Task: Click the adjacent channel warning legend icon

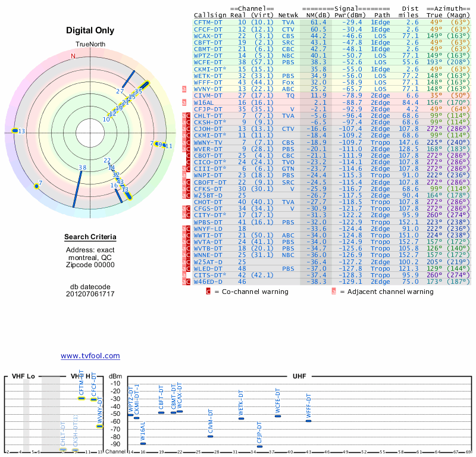Action: [x=334, y=292]
